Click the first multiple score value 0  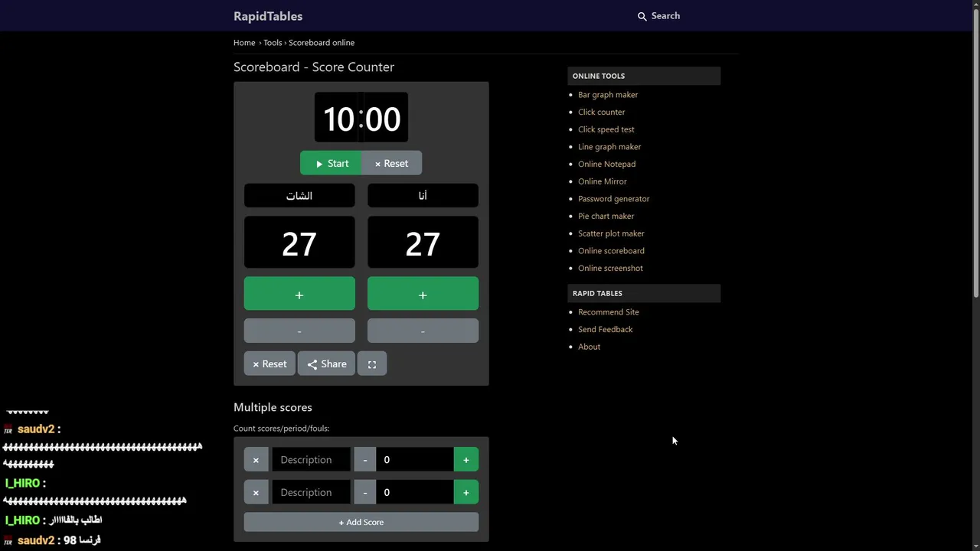[414, 460]
